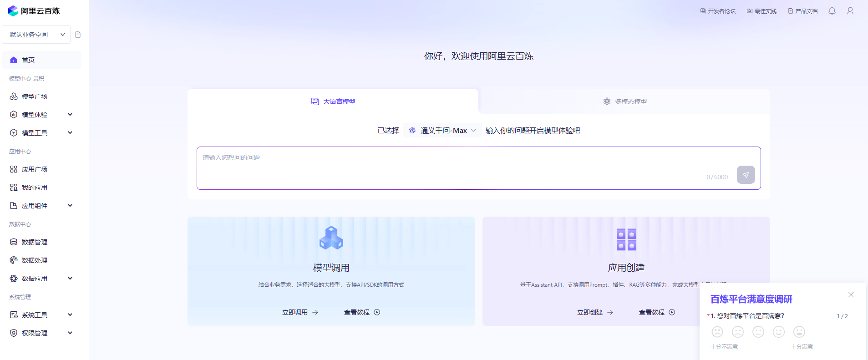The height and width of the screenshot is (360, 868).
Task: Click 查看教程 on the 模型调用 card
Action: click(362, 312)
